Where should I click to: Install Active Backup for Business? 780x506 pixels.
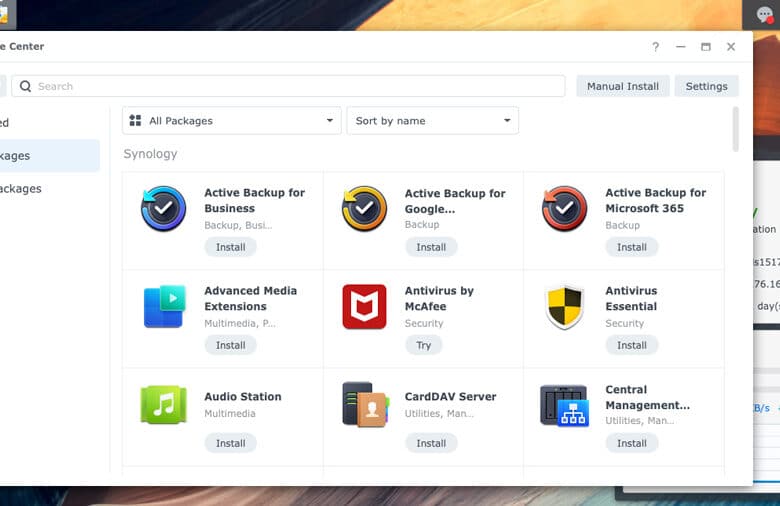tap(230, 247)
